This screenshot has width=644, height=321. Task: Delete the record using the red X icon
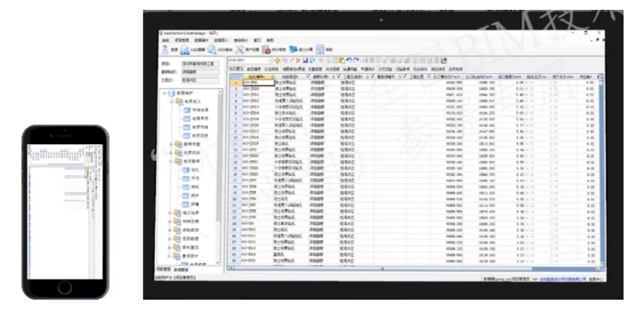[298, 60]
